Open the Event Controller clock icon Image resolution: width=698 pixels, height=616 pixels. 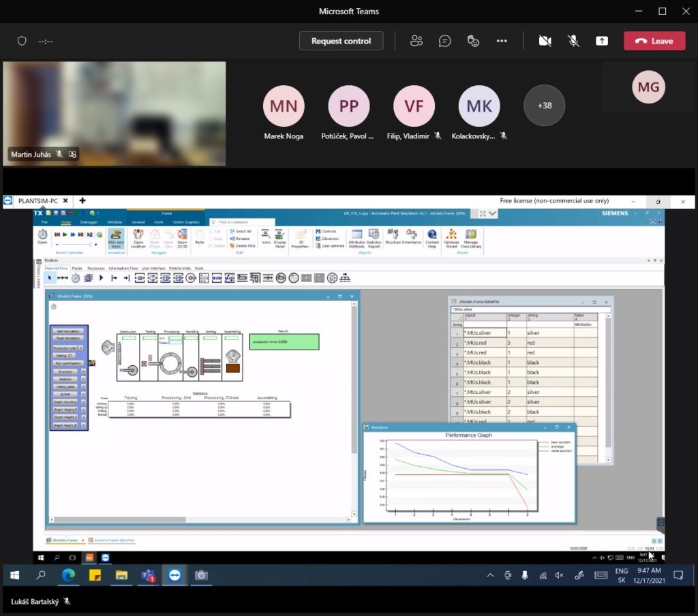click(x=42, y=234)
